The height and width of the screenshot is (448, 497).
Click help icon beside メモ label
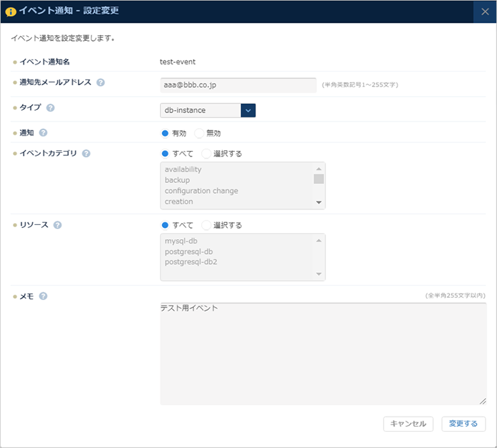point(43,296)
